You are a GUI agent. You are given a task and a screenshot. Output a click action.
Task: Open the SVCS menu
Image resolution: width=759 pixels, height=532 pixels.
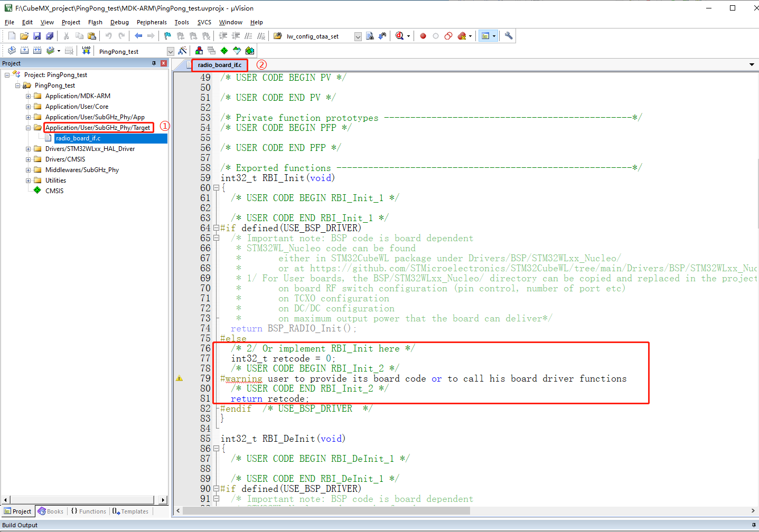point(204,22)
